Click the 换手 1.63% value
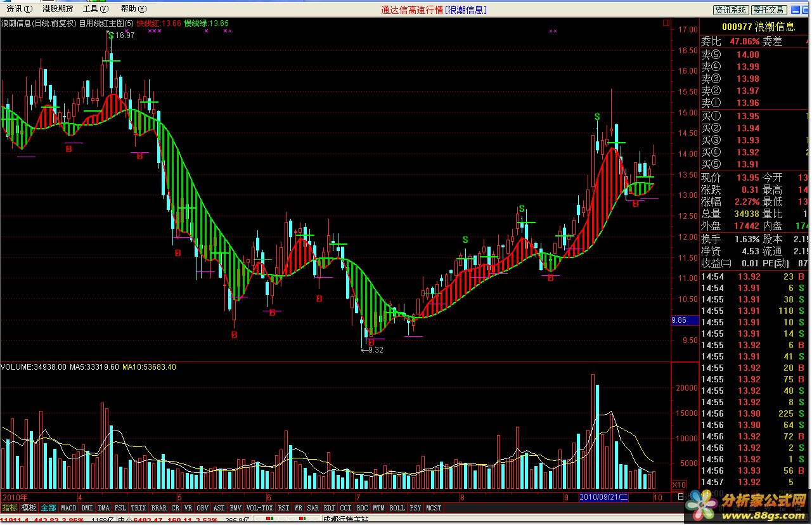 click(x=747, y=239)
